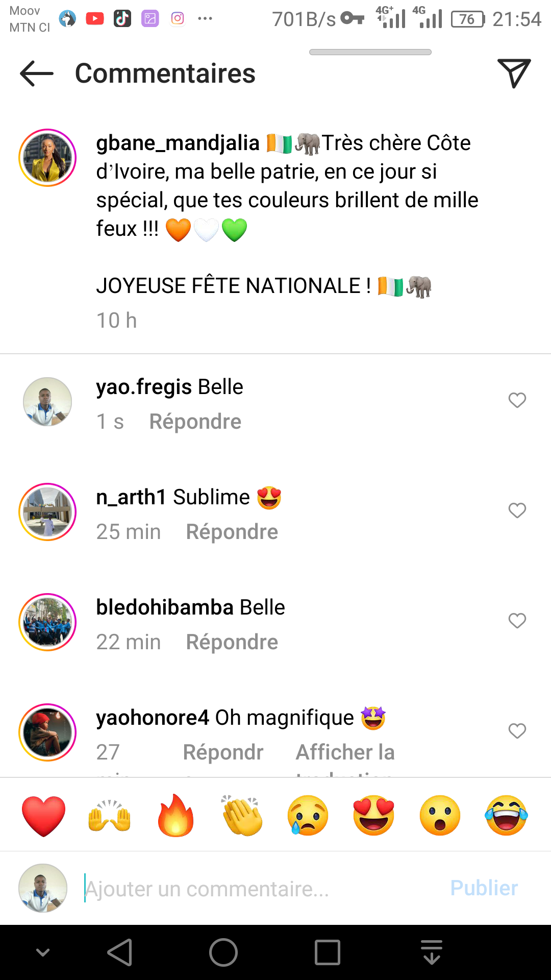Heart the yaohonore4 comment
Viewport: 551px width, 980px height.
[517, 731]
